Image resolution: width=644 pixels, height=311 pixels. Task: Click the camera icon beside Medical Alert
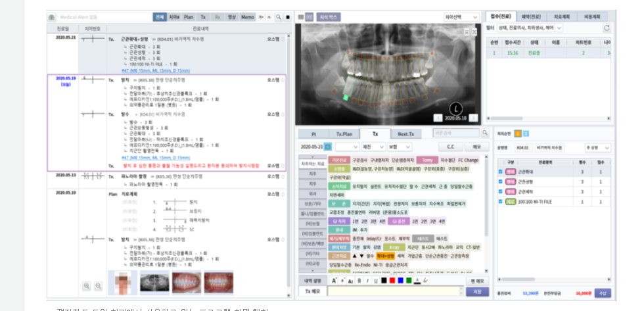point(52,17)
